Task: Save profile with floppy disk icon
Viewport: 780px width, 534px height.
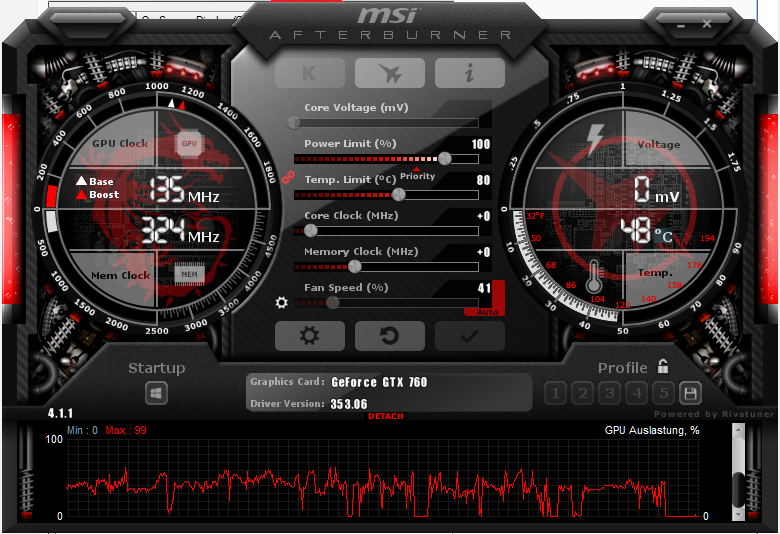Action: [x=690, y=394]
